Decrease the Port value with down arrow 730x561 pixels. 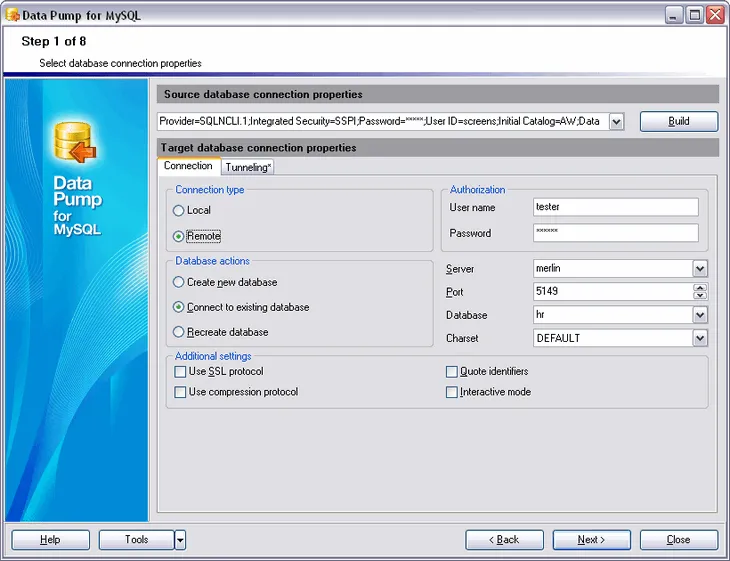[700, 296]
